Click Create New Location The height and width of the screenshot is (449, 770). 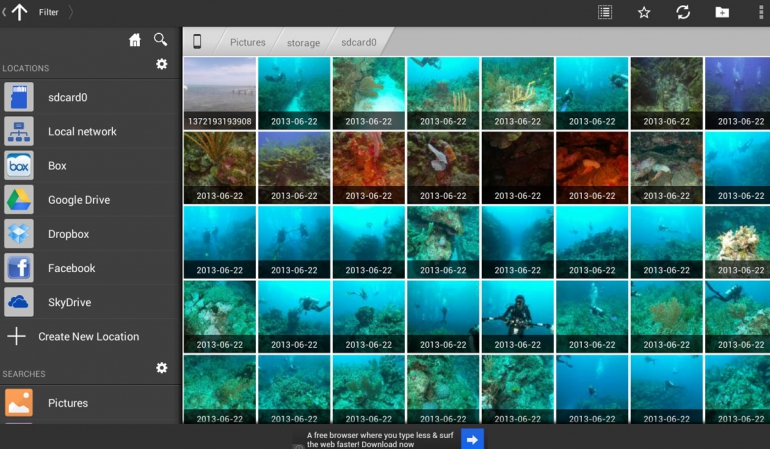(88, 337)
